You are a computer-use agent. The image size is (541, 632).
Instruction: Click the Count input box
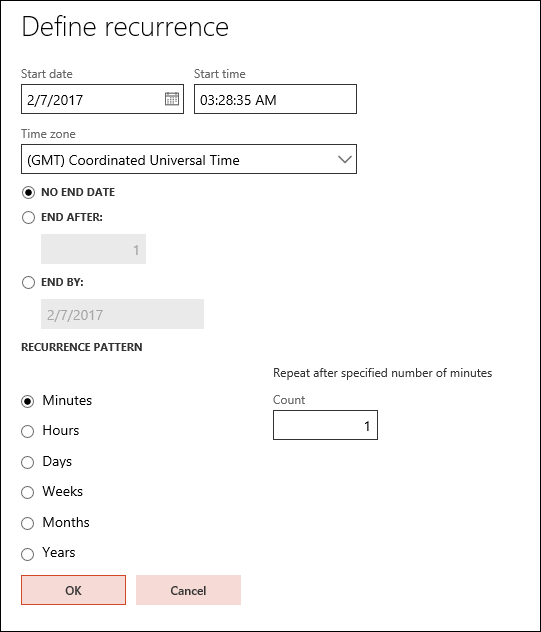[325, 425]
